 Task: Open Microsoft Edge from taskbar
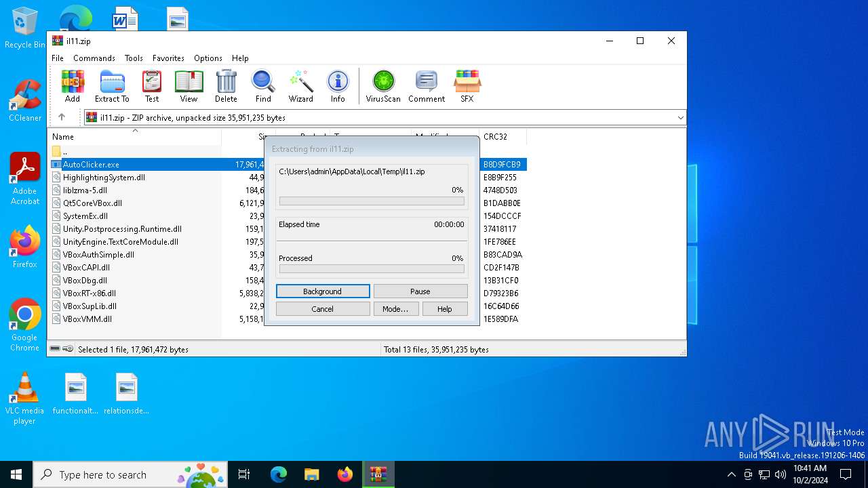tap(279, 474)
